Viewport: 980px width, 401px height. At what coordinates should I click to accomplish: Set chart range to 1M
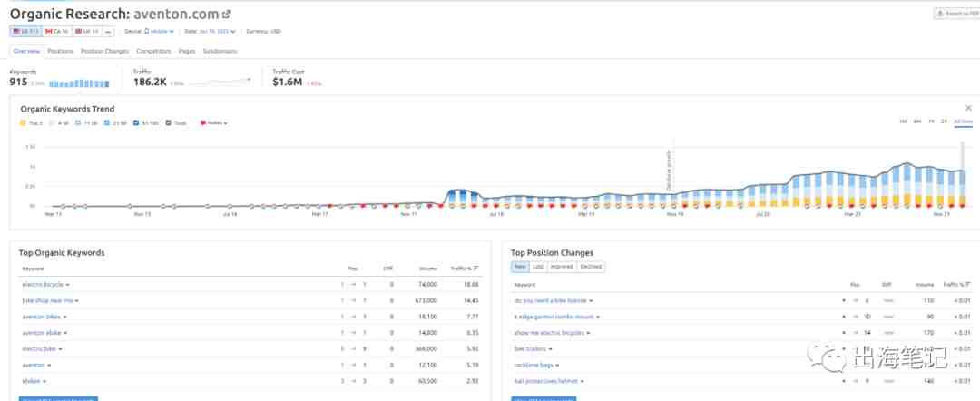(x=903, y=122)
